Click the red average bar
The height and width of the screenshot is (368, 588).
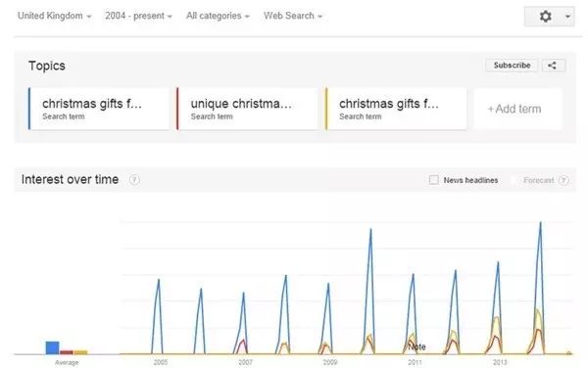67,352
